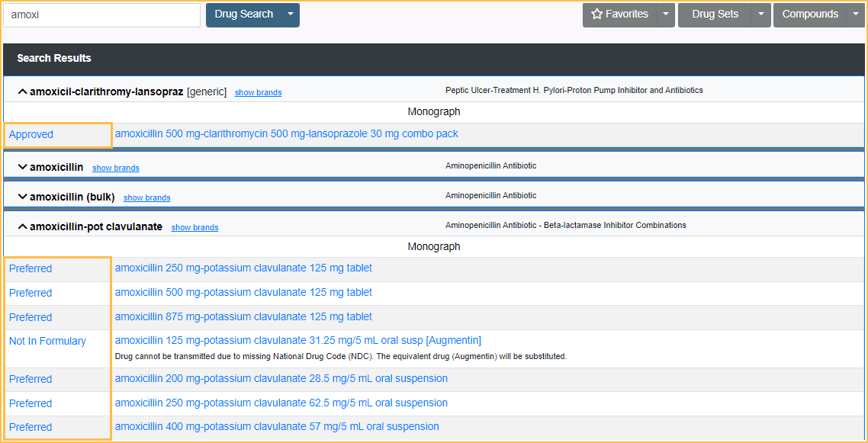Collapse the amoxicillin-pot clavulanate group
The height and width of the screenshot is (443, 868).
22,226
